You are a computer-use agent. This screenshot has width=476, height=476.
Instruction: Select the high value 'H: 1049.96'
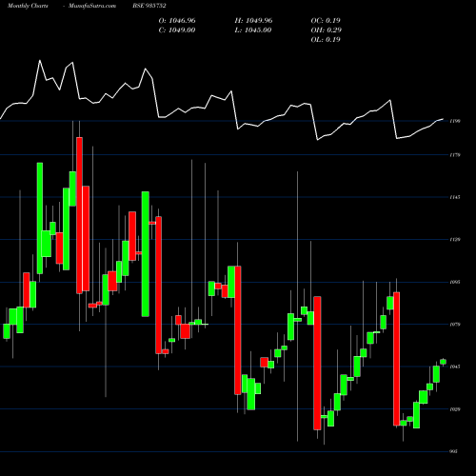(253, 21)
